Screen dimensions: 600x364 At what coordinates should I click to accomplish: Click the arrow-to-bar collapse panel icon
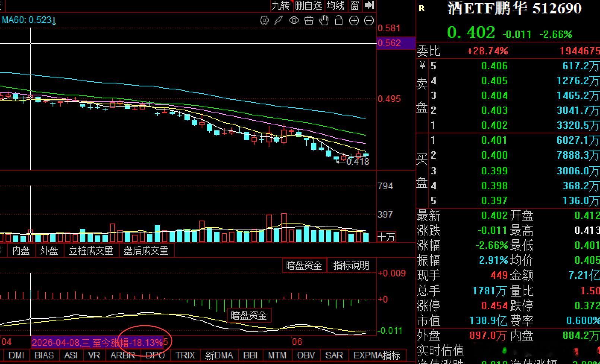pos(369,5)
